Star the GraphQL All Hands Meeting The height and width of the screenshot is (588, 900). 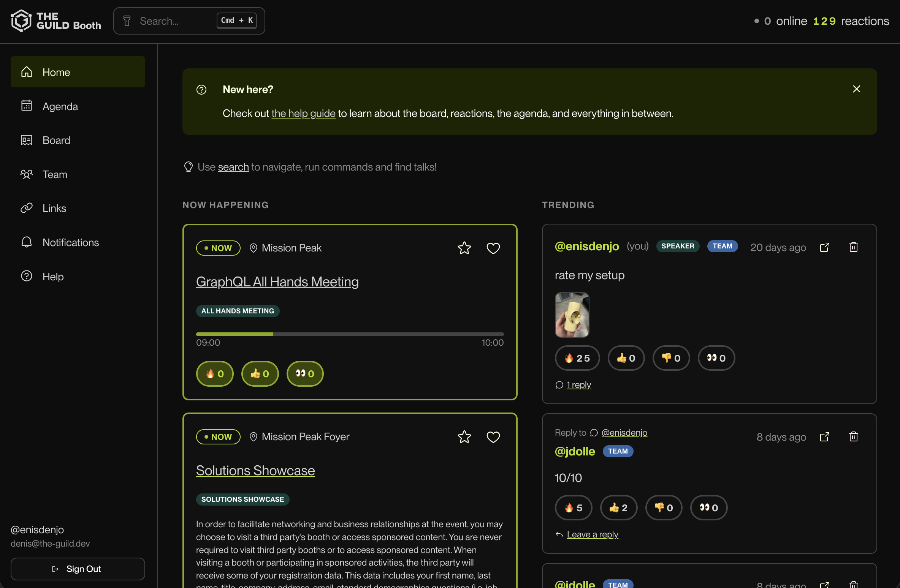coord(464,248)
